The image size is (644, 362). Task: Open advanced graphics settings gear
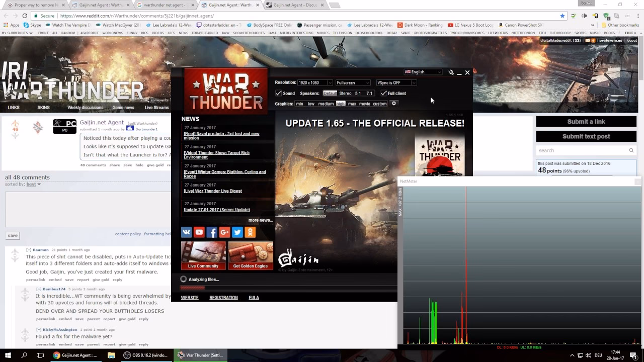394,104
